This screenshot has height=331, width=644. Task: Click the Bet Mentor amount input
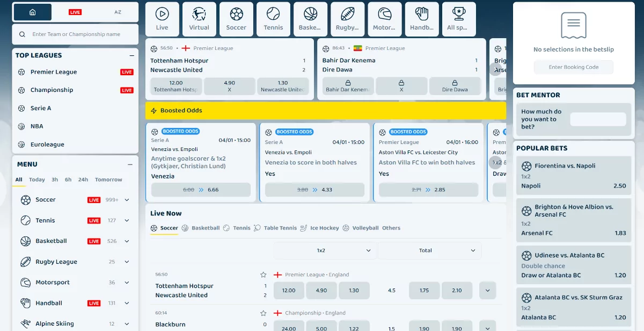[x=598, y=119]
